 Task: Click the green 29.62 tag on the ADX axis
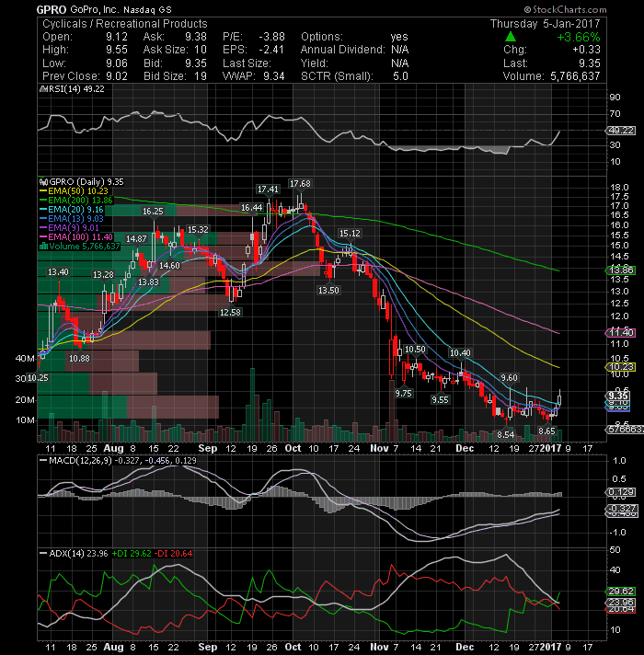coord(621,592)
